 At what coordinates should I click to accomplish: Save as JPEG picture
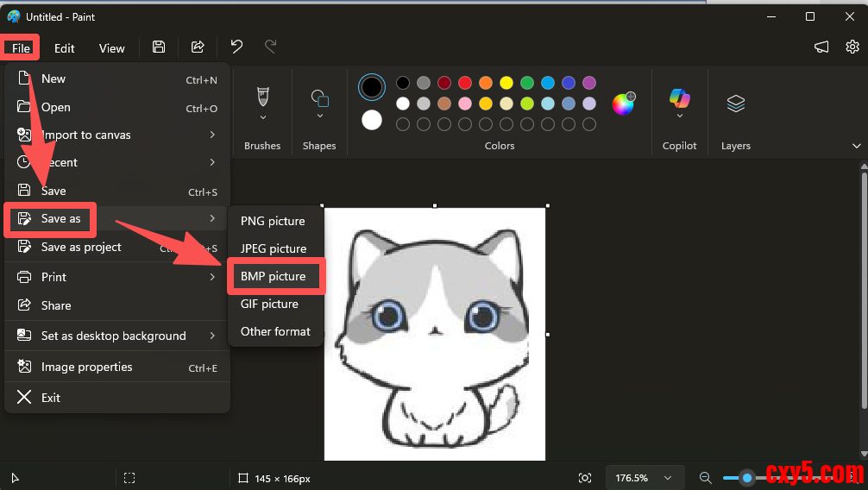(275, 248)
